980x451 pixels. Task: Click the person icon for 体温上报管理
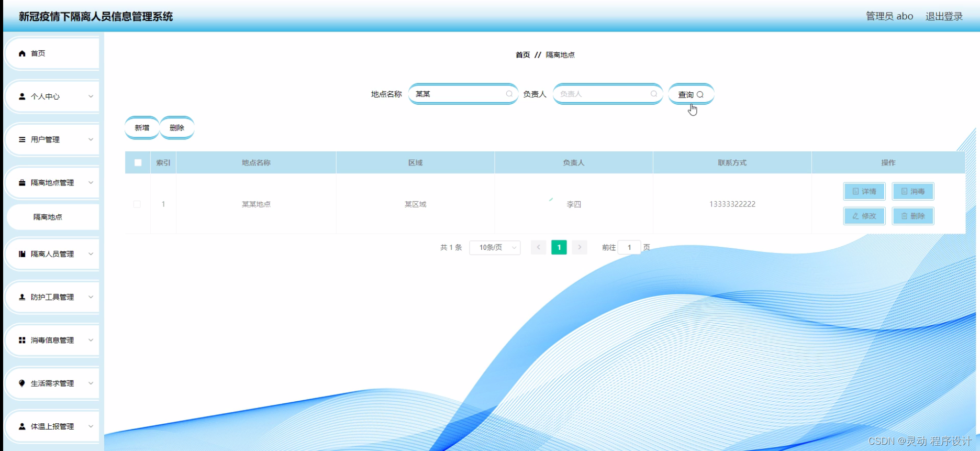point(22,426)
